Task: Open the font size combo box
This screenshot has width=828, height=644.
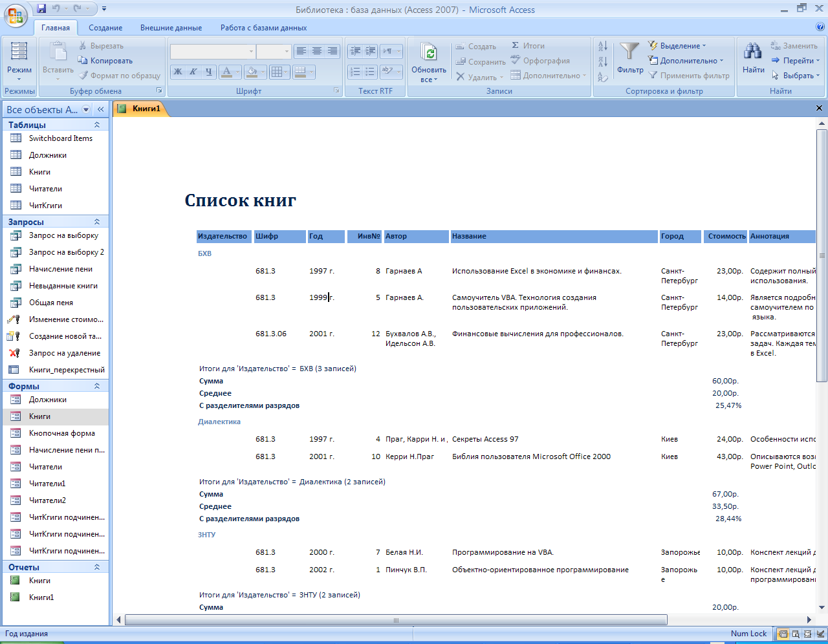Action: coord(274,51)
